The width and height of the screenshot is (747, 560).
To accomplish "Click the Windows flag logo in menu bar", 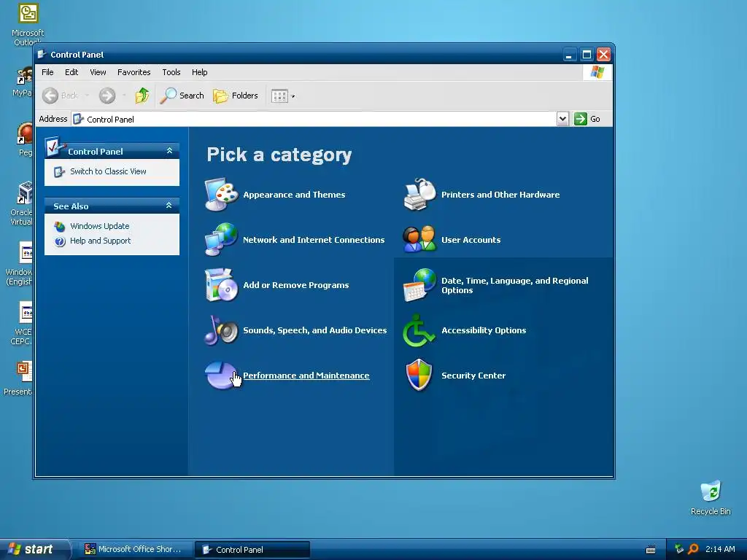I will click(597, 72).
